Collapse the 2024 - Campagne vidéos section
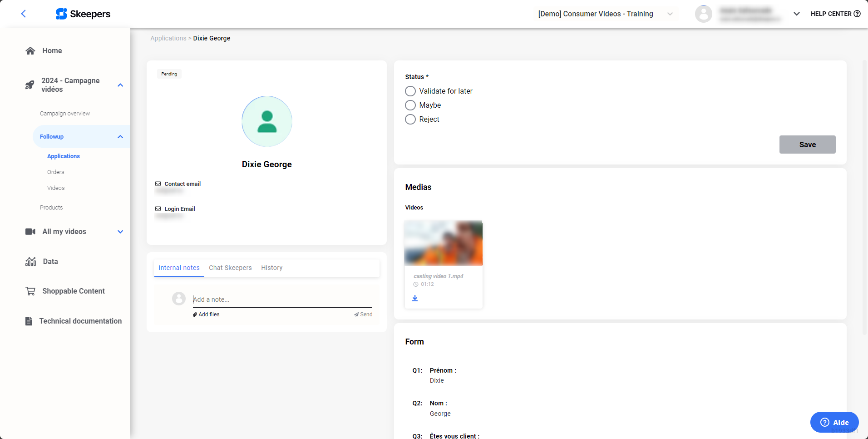 [x=120, y=85]
